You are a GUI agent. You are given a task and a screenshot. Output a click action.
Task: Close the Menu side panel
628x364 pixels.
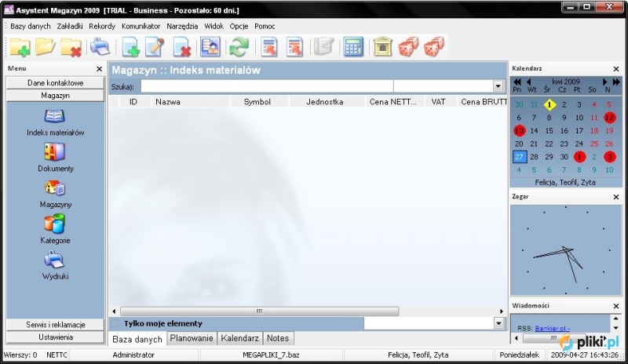pos(100,69)
